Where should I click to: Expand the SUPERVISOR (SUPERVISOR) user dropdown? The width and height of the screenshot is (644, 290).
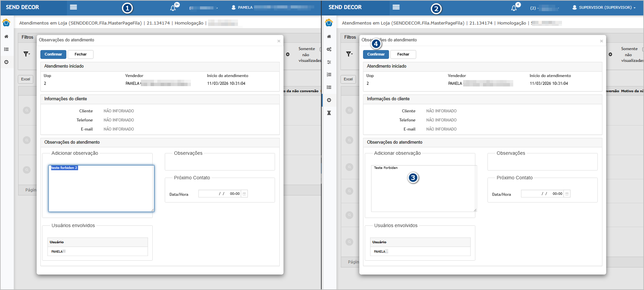pos(604,7)
